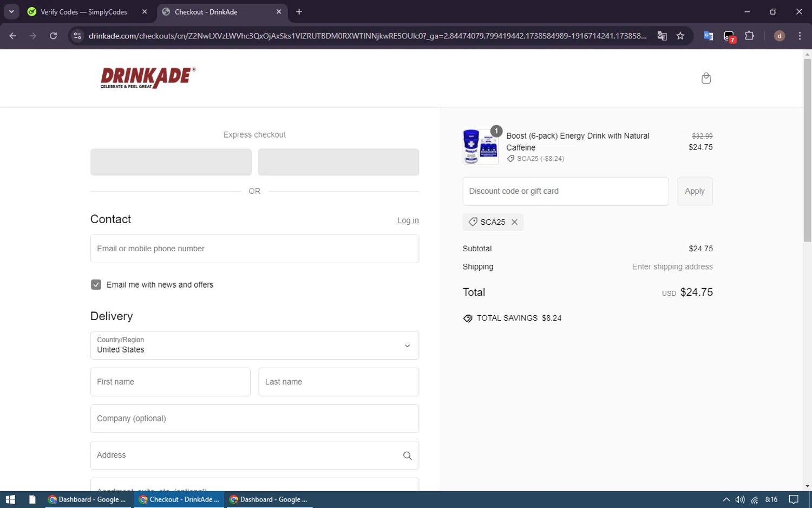Screen dimensions: 812x508
Task: Open the last Dashboard - Google taskbar window
Action: [269, 499]
